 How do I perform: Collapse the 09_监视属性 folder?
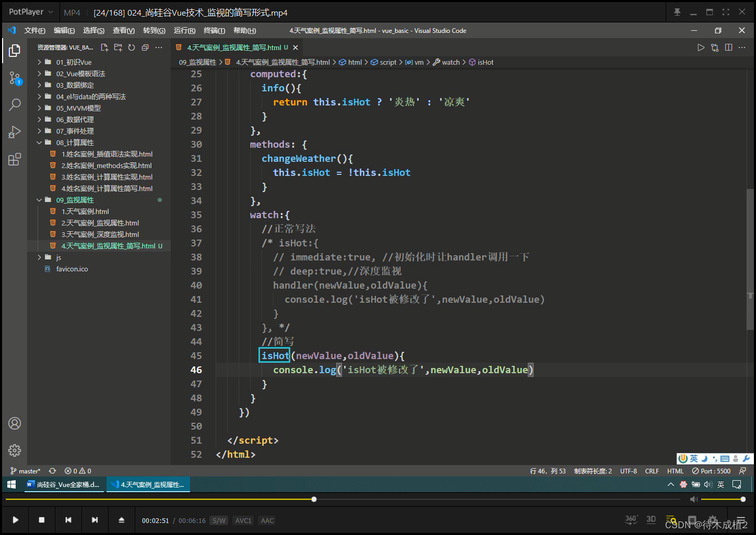coord(75,200)
